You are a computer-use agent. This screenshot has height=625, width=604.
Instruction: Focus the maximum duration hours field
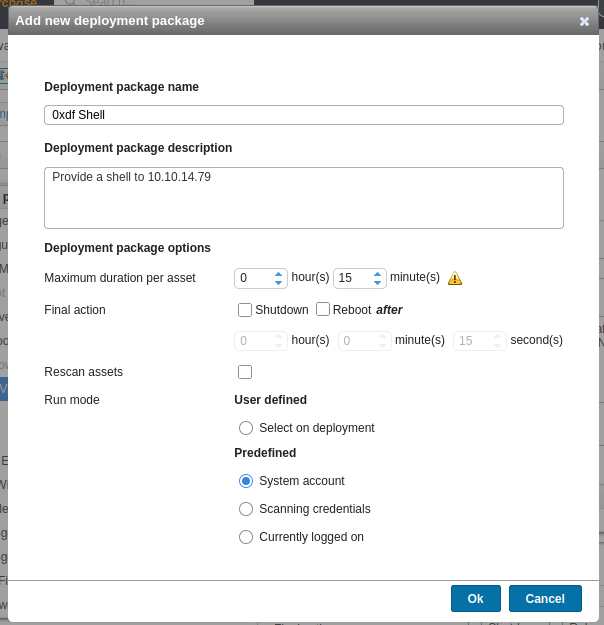[x=253, y=278]
